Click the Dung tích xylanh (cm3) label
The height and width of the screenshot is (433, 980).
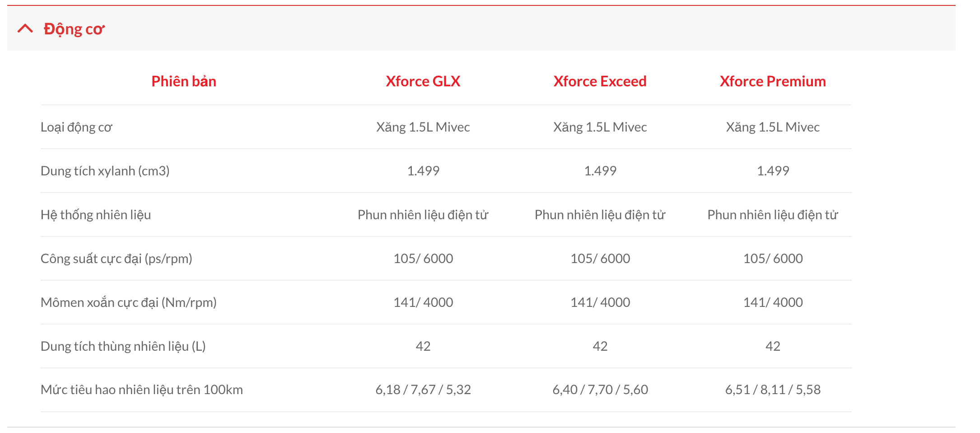click(x=105, y=171)
